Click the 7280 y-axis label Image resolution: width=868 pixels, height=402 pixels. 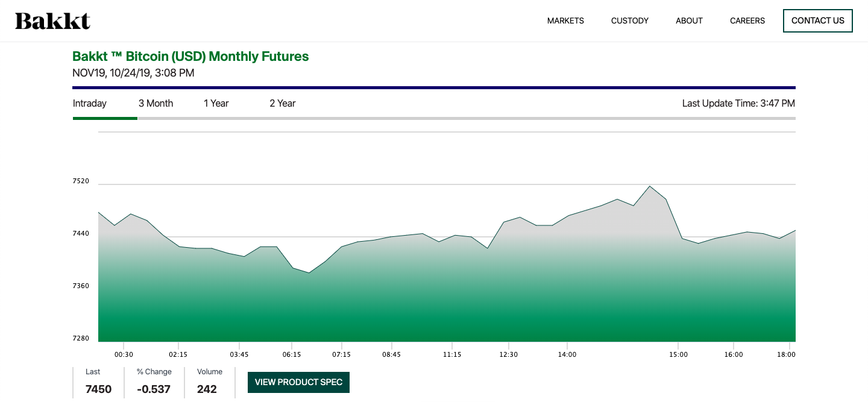pyautogui.click(x=81, y=338)
